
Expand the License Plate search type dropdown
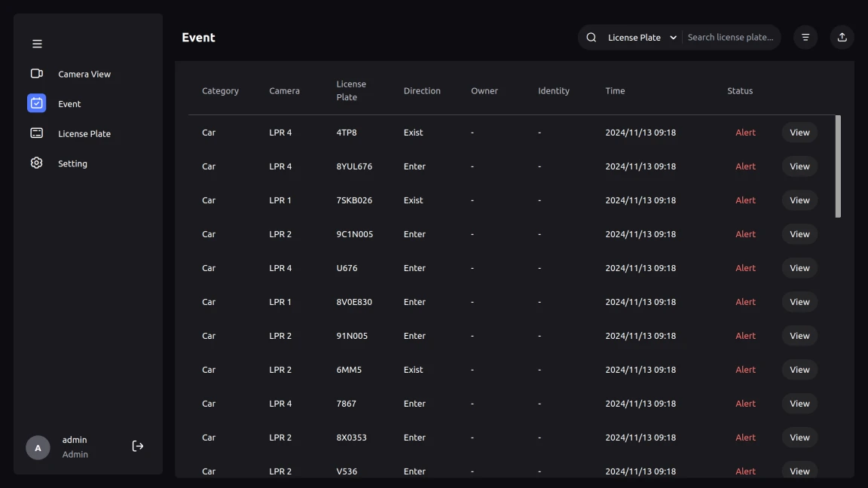[x=642, y=38]
